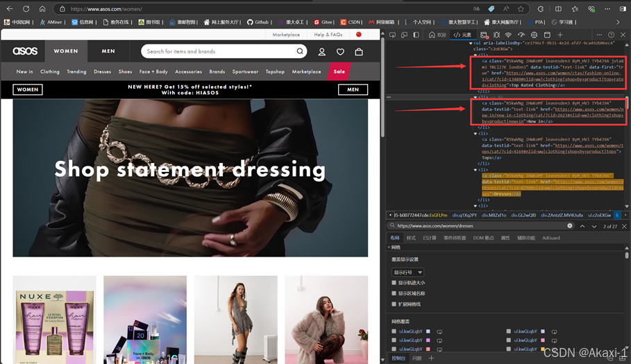This screenshot has height=364, width=631.
Task: Click the first left ul.kwGLqbY blue color swatch
Action: pyautogui.click(x=428, y=331)
